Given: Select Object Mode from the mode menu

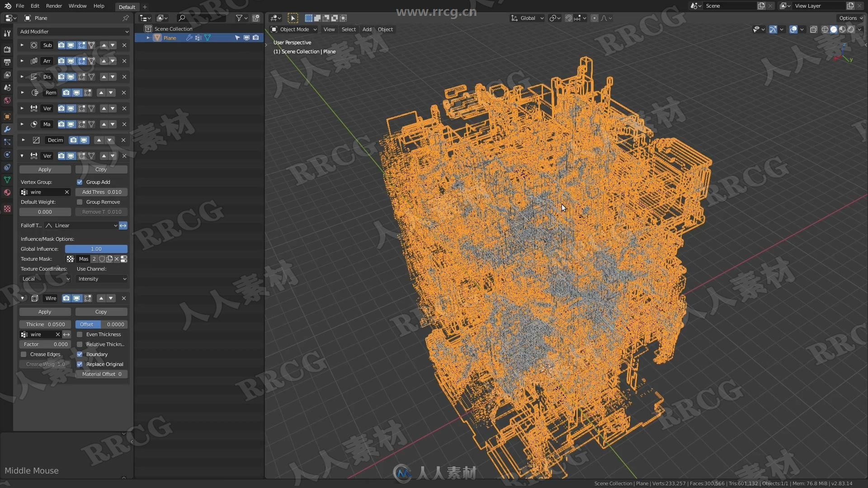Looking at the screenshot, I should point(295,29).
